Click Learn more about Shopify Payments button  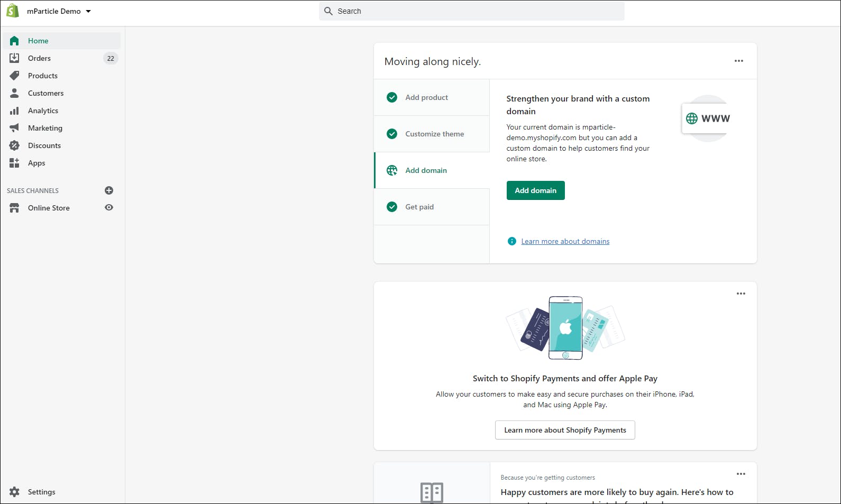(x=565, y=430)
